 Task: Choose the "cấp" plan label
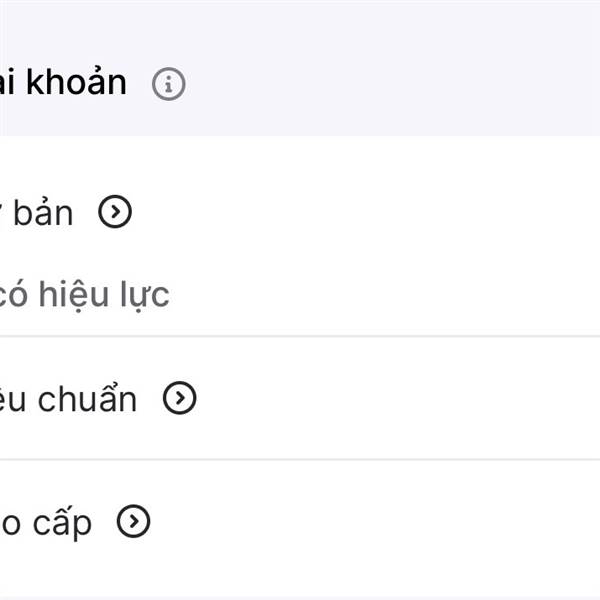(x=50, y=522)
